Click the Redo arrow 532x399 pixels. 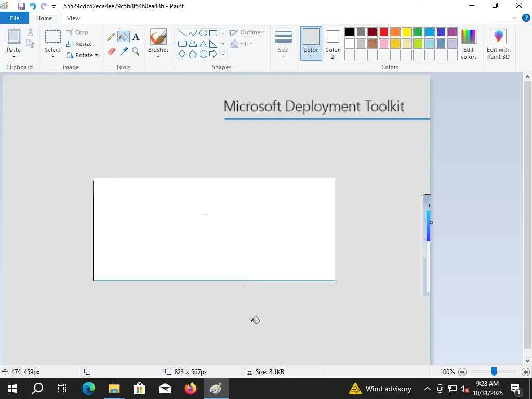coord(44,6)
